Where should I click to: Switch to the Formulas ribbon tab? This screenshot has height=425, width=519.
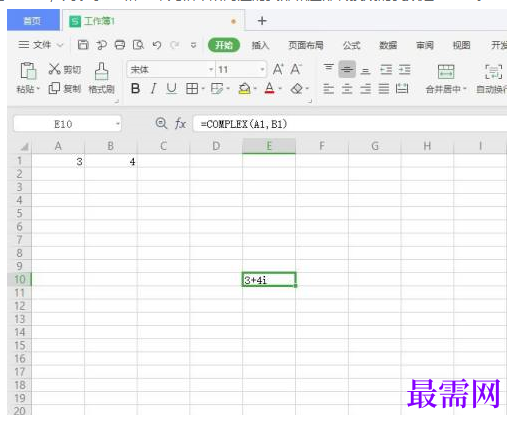coord(352,45)
